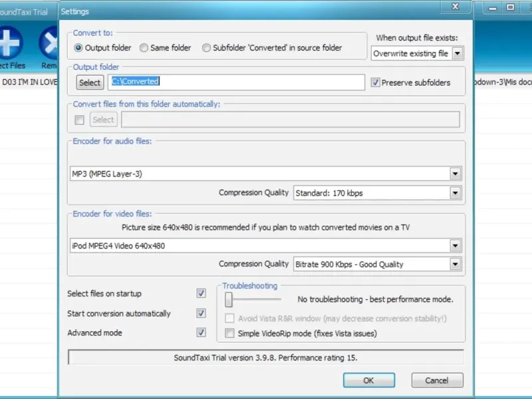Click the automatic conversion folder path field
Image resolution: width=532 pixels, height=399 pixels.
pos(291,120)
